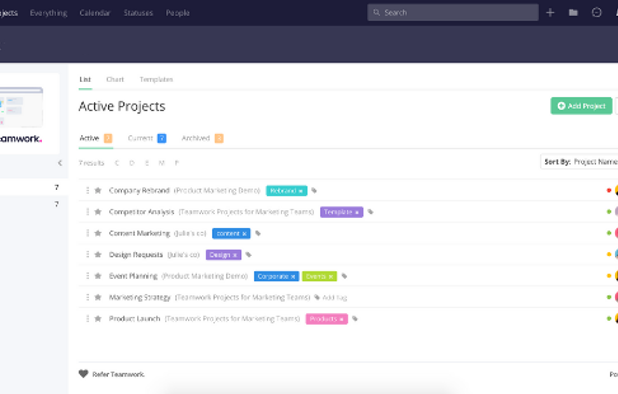Click tag icon next to Template tag

tap(370, 212)
